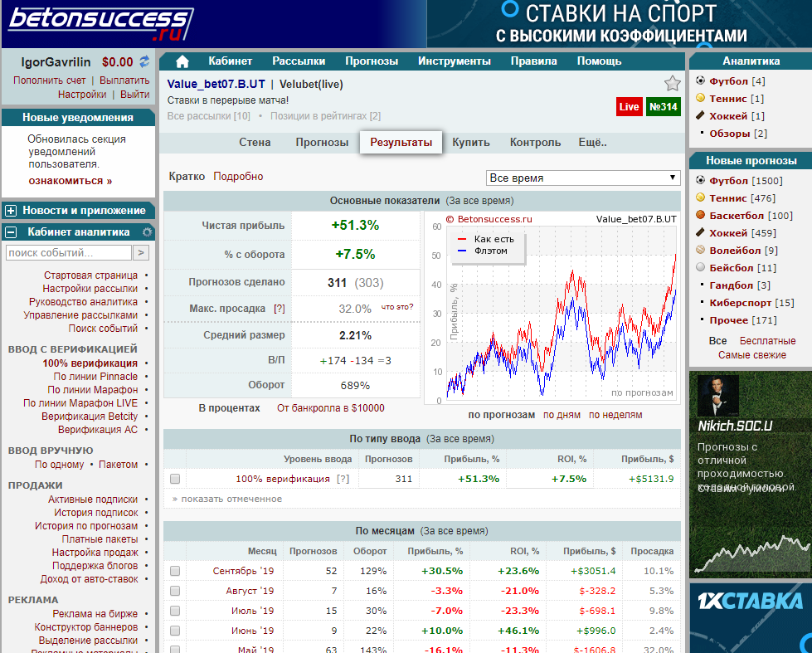
Task: Click hockey icon in Новые прогнозы
Action: point(700,232)
